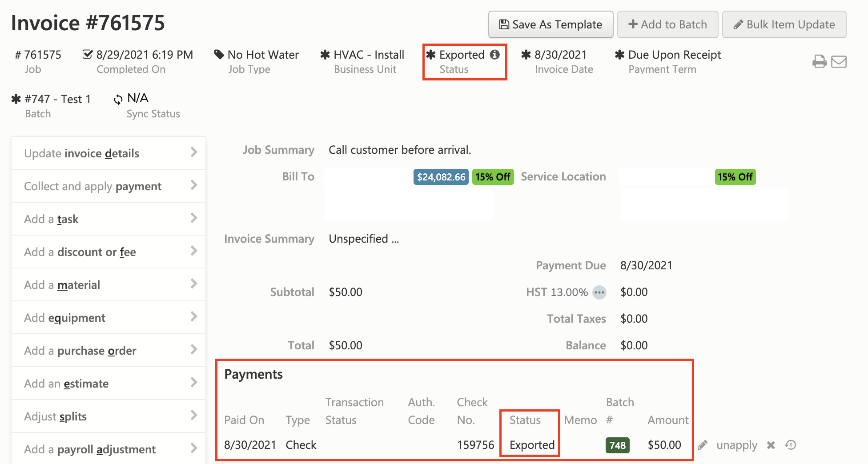Click the pencil edit icon on the payment row
868x464 pixels.
(703, 445)
